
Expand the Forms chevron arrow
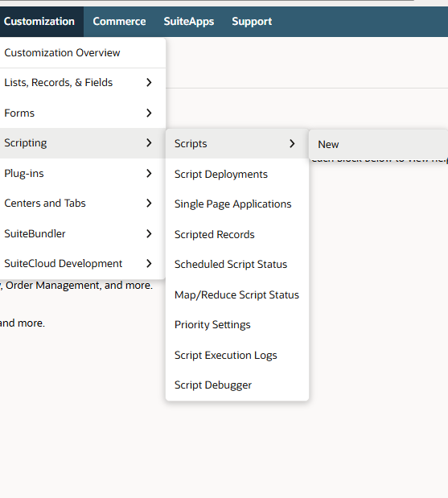click(x=149, y=113)
